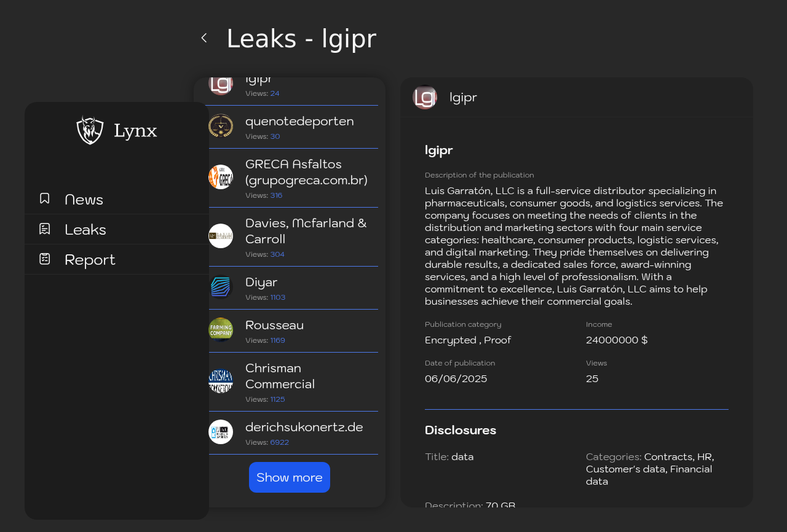This screenshot has width=787, height=532.
Task: Click the Leaks document icon
Action: click(44, 229)
